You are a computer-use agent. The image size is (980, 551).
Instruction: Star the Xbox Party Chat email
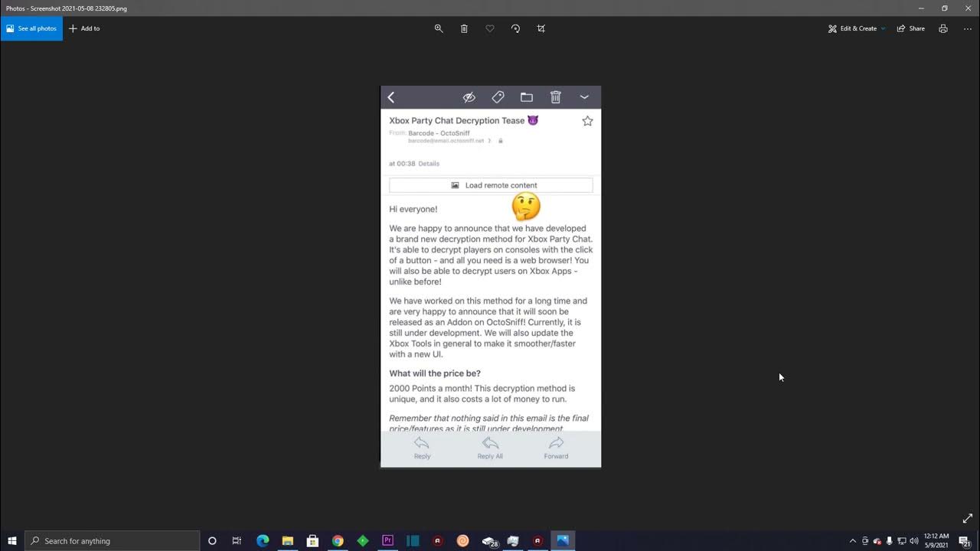(x=587, y=121)
